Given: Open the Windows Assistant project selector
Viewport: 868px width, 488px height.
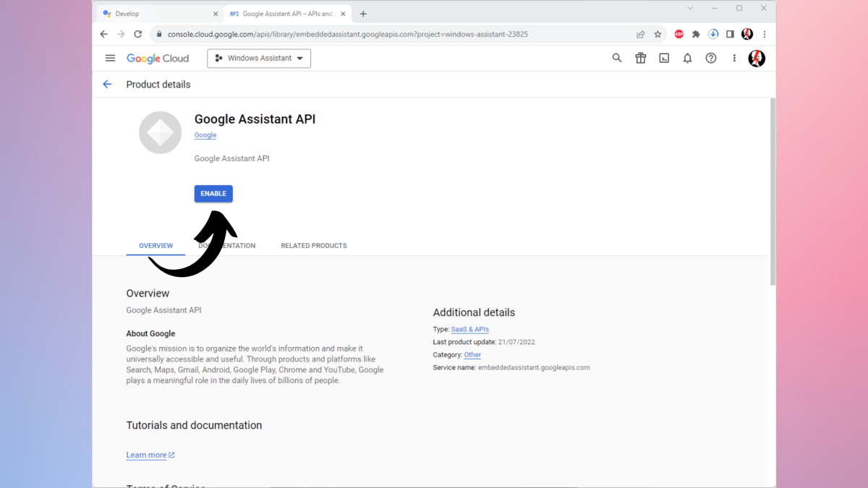Looking at the screenshot, I should (259, 59).
